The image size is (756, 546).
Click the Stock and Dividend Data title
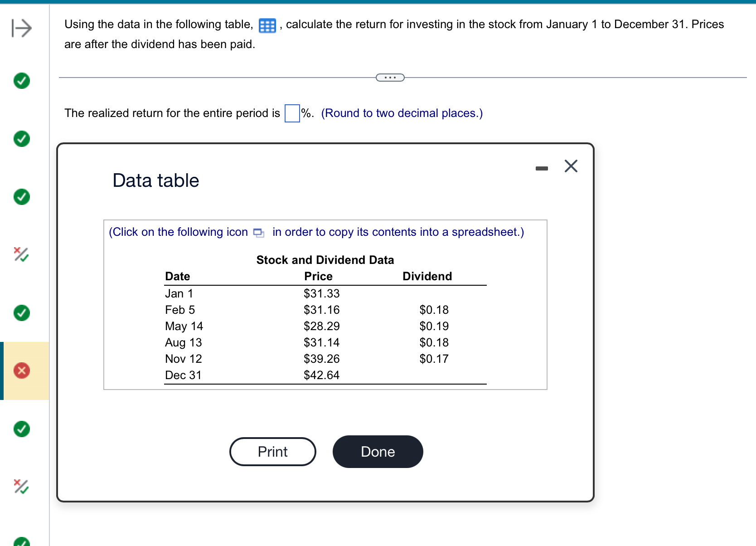click(325, 260)
